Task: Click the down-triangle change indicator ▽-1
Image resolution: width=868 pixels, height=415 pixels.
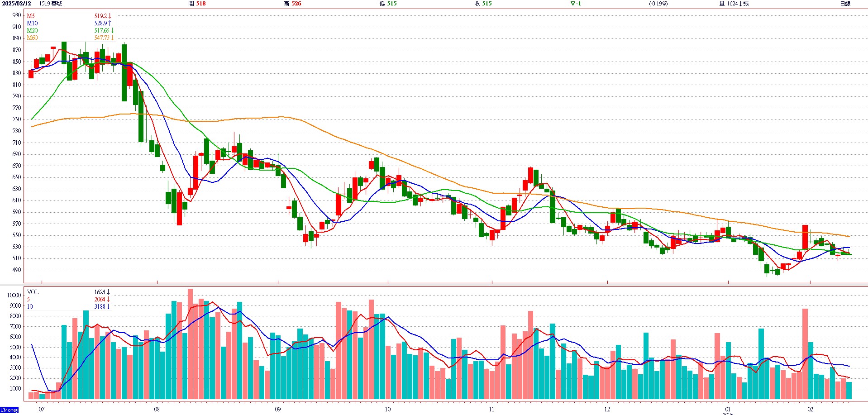Action: click(x=575, y=4)
